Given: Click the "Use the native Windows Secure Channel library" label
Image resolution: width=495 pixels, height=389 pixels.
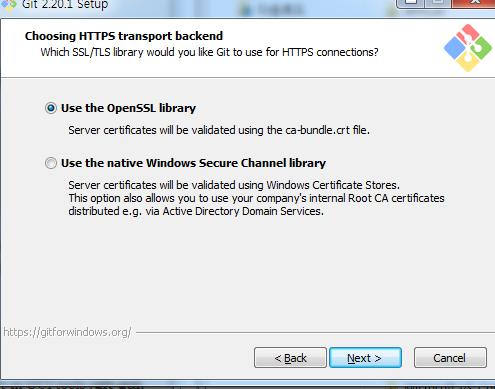Looking at the screenshot, I should pyautogui.click(x=193, y=163).
